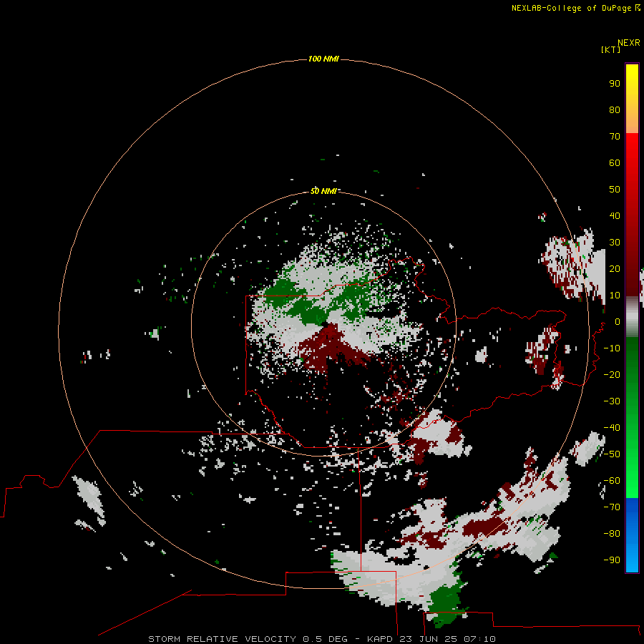This screenshot has height=644, width=644.
Task: Click the 0 scale value
Action: [x=617, y=321]
